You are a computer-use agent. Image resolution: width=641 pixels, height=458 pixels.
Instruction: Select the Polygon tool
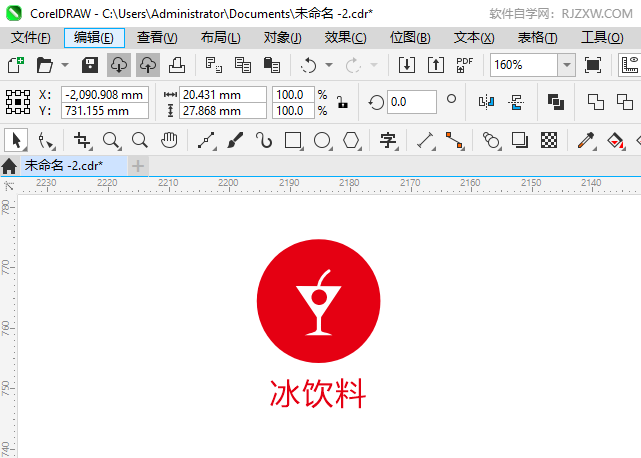[352, 140]
